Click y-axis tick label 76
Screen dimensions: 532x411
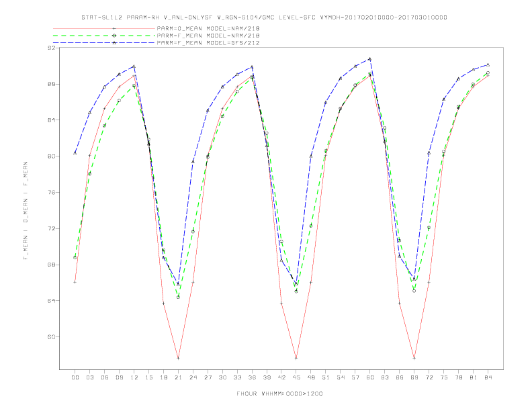tap(52, 192)
